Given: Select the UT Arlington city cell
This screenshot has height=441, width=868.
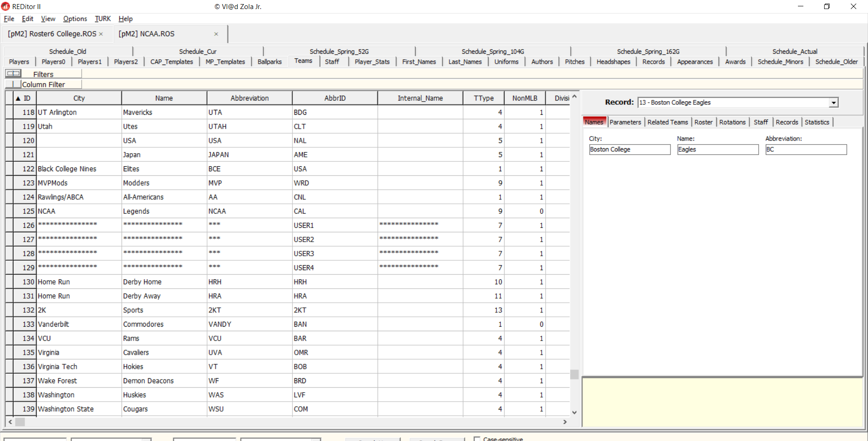Looking at the screenshot, I should tap(79, 112).
